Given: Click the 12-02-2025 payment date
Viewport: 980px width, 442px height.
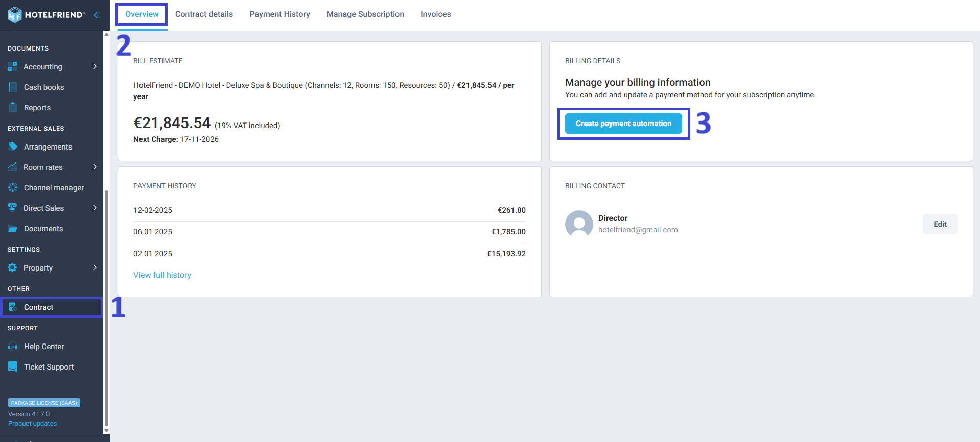Looking at the screenshot, I should 153,210.
